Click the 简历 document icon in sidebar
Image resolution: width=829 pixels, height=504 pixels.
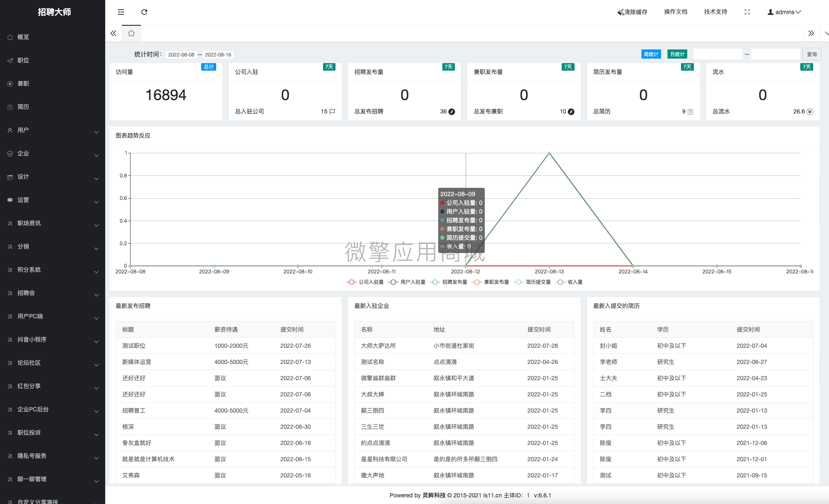pos(10,107)
